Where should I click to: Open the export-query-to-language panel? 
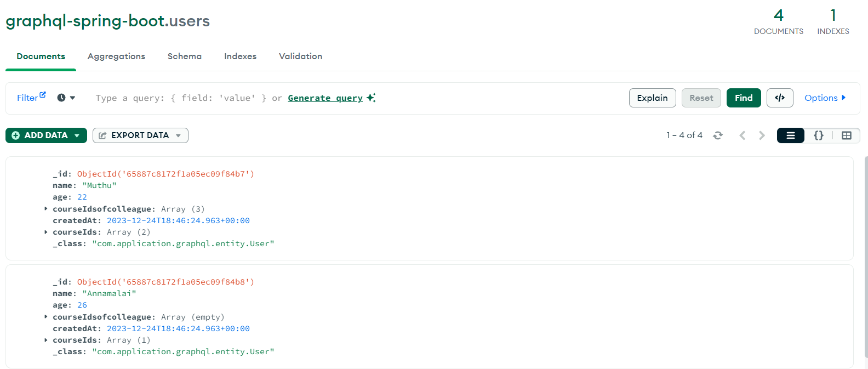pos(780,98)
